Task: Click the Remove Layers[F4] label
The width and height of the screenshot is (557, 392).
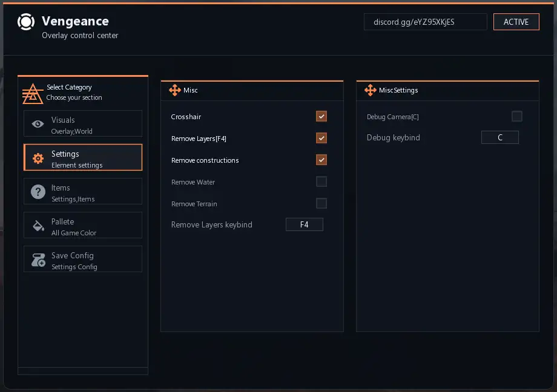Action: coord(199,139)
